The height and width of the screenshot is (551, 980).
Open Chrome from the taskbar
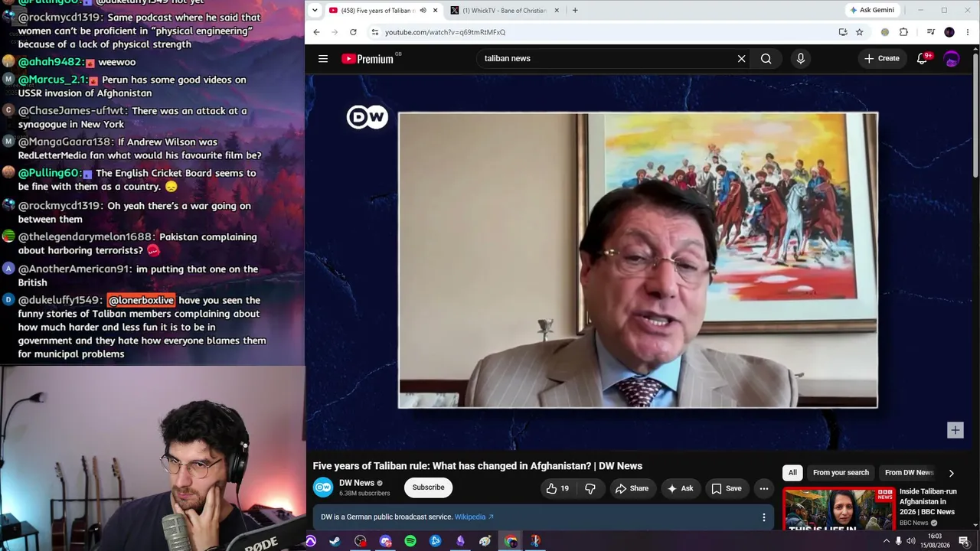click(x=510, y=541)
